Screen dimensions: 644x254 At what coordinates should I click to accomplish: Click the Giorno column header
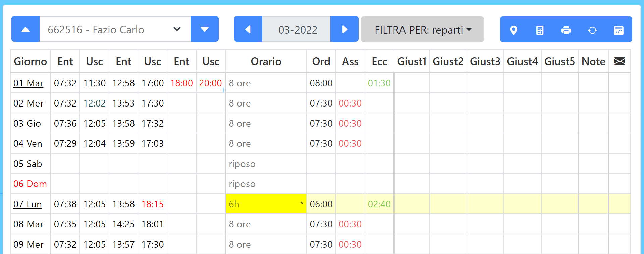(x=30, y=61)
